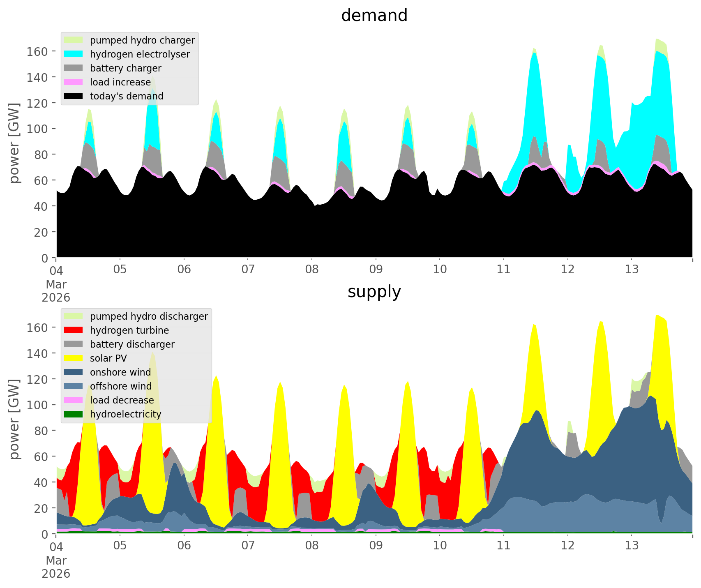Image resolution: width=701 pixels, height=588 pixels.
Task: Select the dark blue onshore wind swatch
Action: 74,372
